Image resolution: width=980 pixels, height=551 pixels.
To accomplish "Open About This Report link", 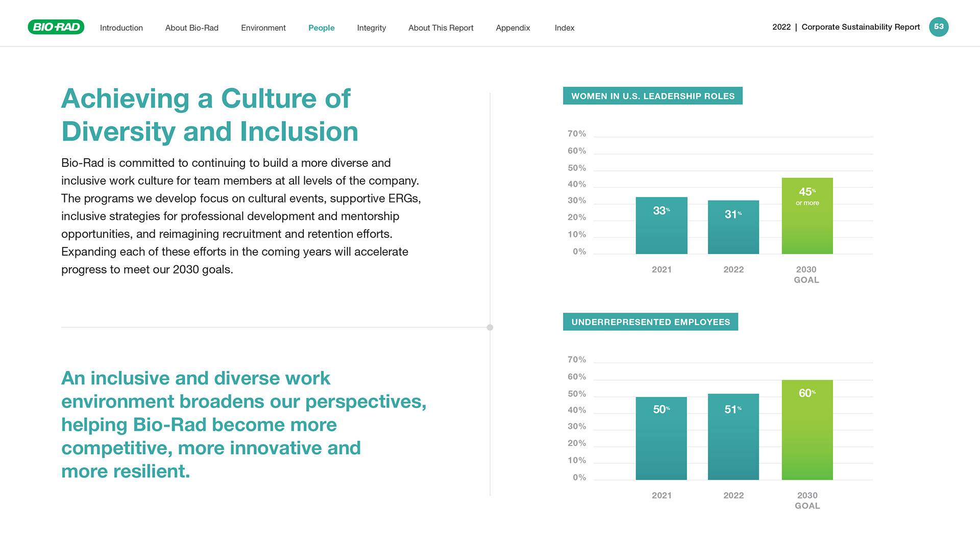I will pos(441,28).
